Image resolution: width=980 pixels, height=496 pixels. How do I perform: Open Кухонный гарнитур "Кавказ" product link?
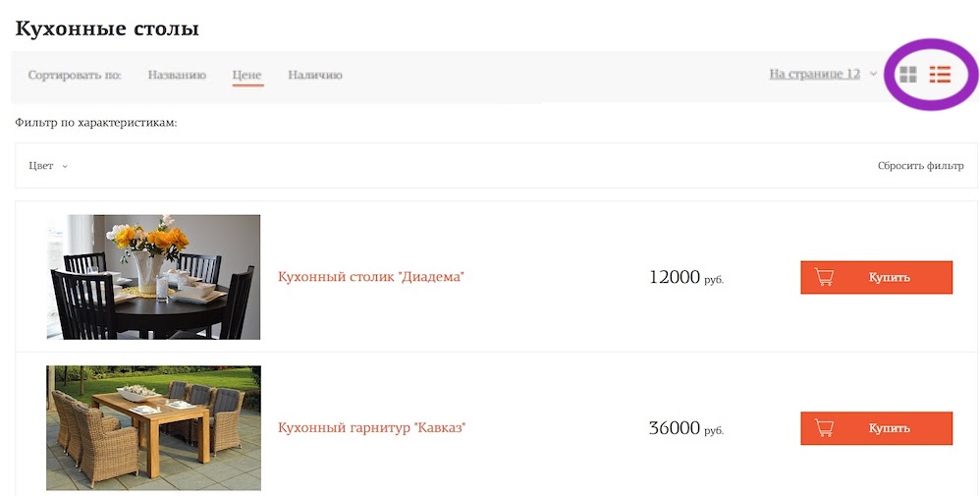coord(372,428)
